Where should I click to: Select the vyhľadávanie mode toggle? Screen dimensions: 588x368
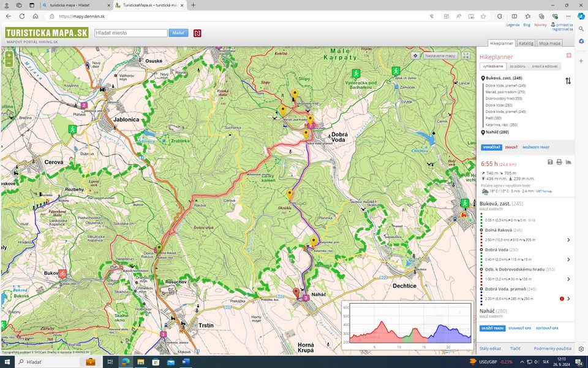pos(492,66)
